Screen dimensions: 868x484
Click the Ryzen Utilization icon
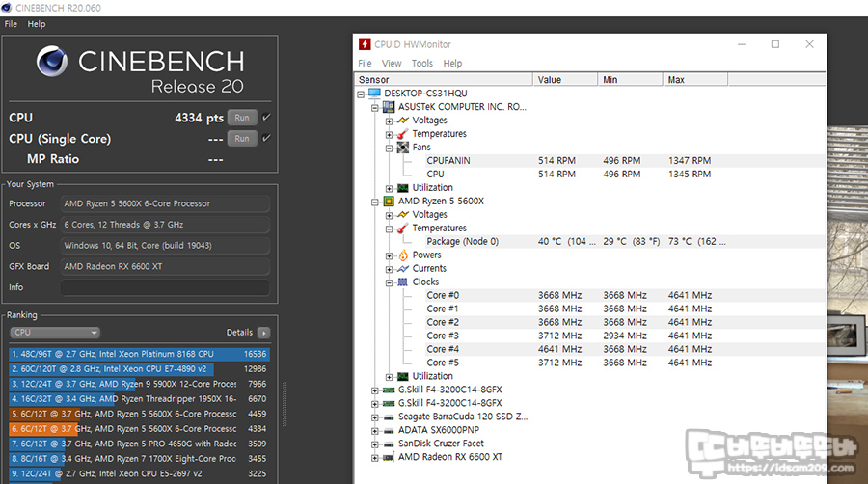pos(403,377)
